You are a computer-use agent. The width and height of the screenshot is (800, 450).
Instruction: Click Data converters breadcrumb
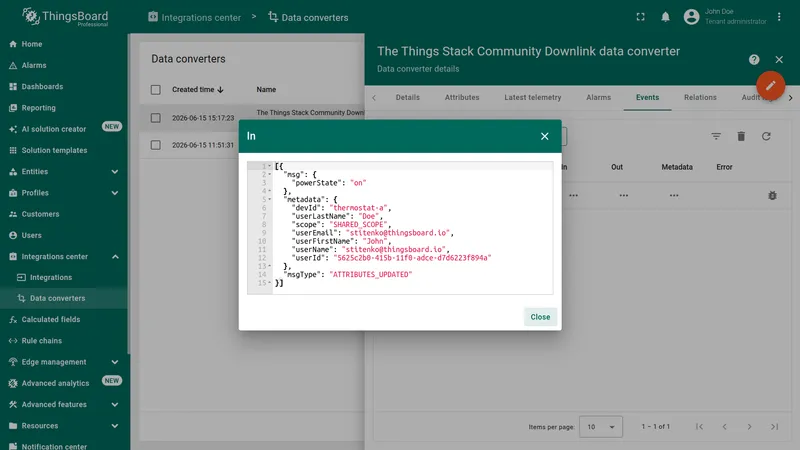click(308, 17)
